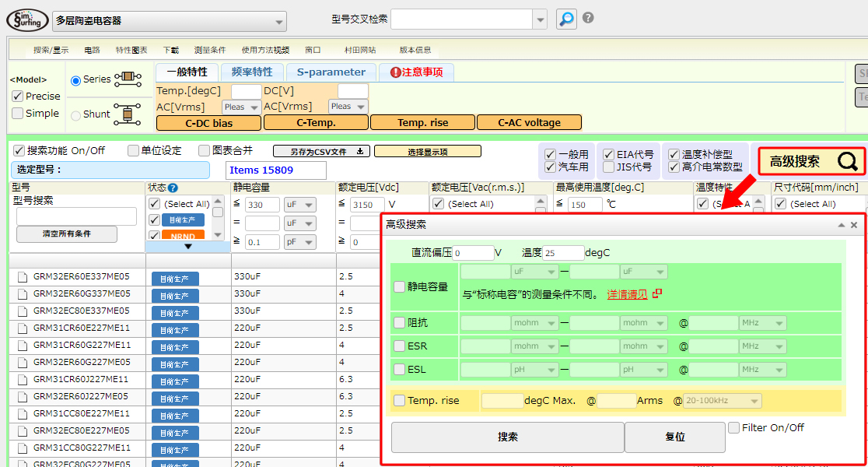
Task: Switch to the S-parameter tab
Action: tap(331, 72)
